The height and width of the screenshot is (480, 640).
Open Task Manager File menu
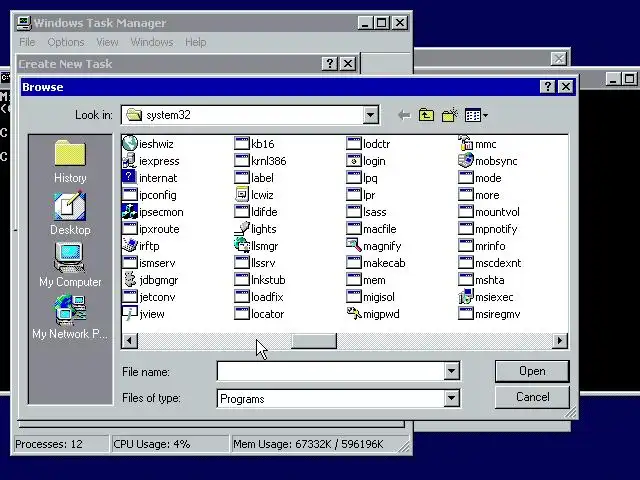[27, 42]
